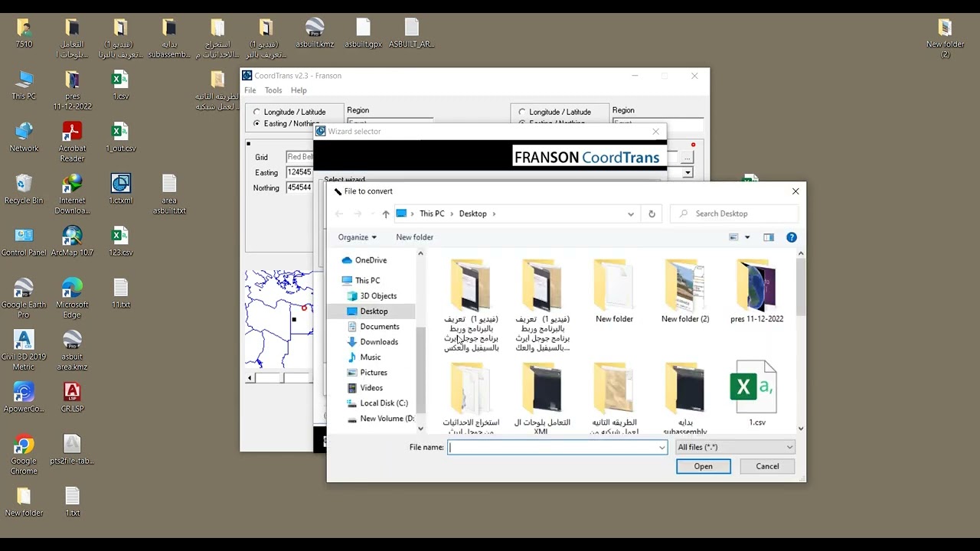The height and width of the screenshot is (551, 980).
Task: Open Tools menu in CoordTrans
Action: (x=273, y=90)
